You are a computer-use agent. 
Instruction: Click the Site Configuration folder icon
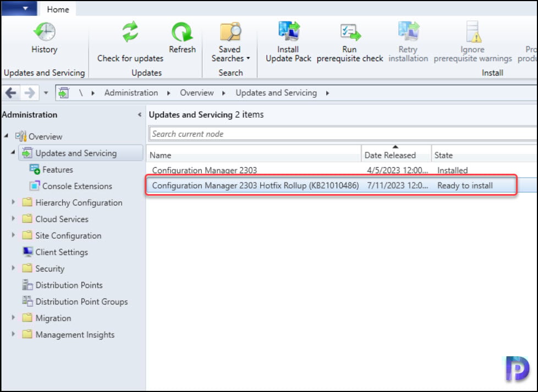[x=27, y=235]
